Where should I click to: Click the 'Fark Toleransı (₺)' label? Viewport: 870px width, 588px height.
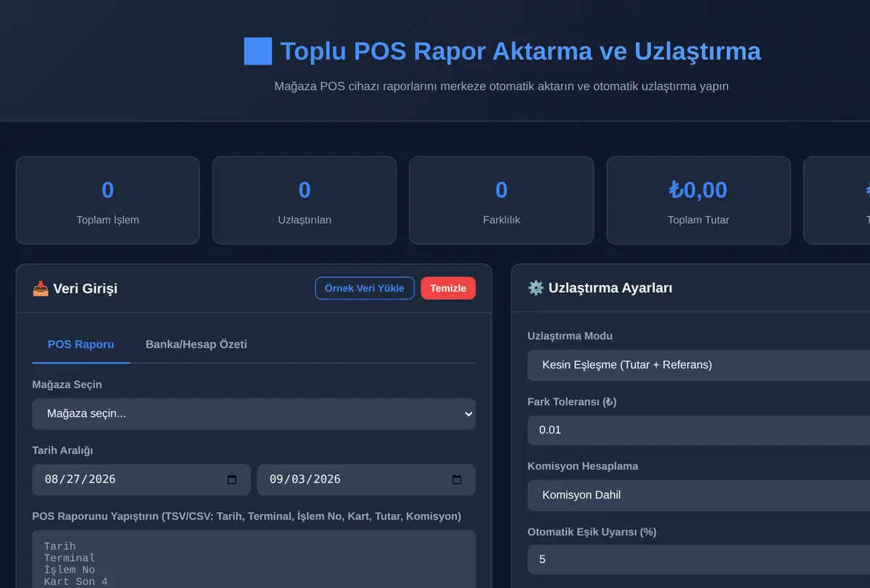[x=572, y=402]
